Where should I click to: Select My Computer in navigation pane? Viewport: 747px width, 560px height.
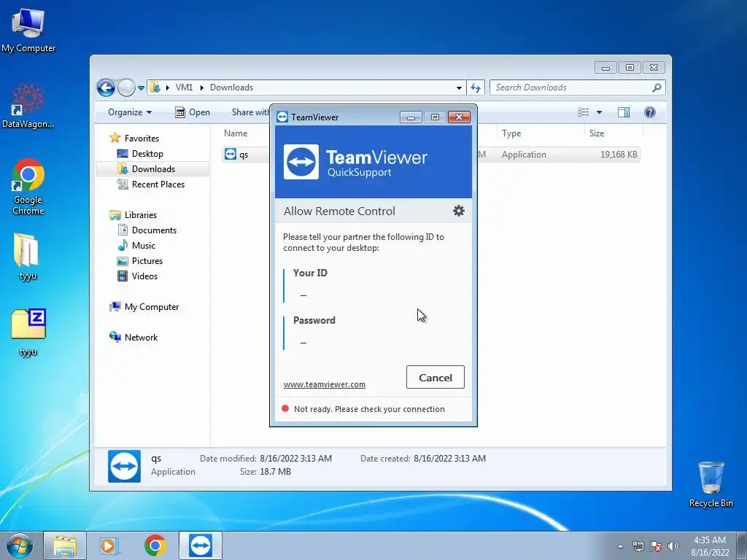tap(152, 307)
